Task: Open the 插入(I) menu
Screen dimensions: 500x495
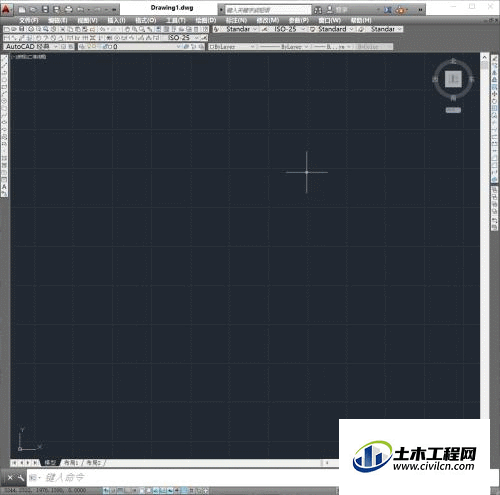Action: [116, 20]
